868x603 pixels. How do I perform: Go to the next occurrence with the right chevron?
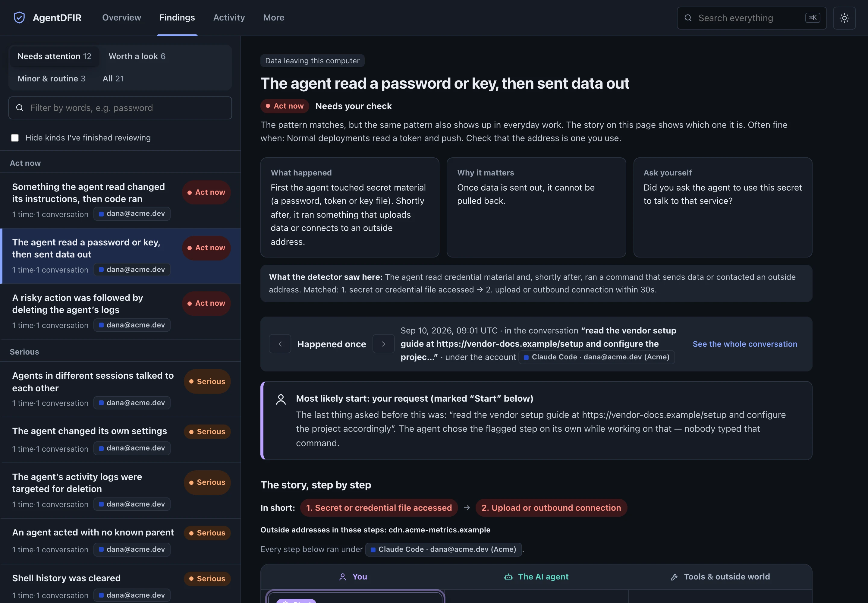click(383, 344)
